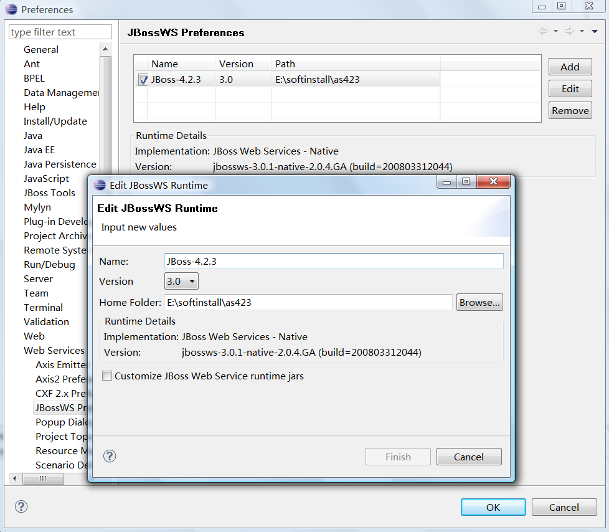Screen dimensions: 609x532
Task: Click the Finish button in runtime dialog
Action: coord(398,457)
